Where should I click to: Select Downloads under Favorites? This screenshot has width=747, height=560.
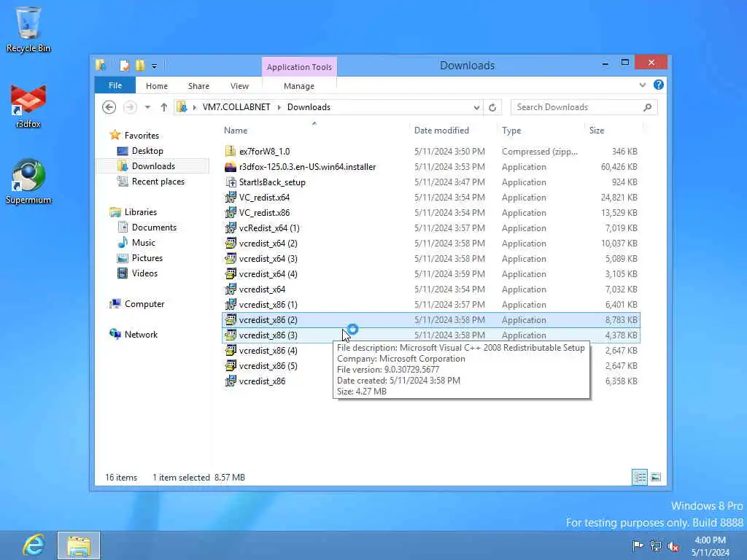(153, 166)
